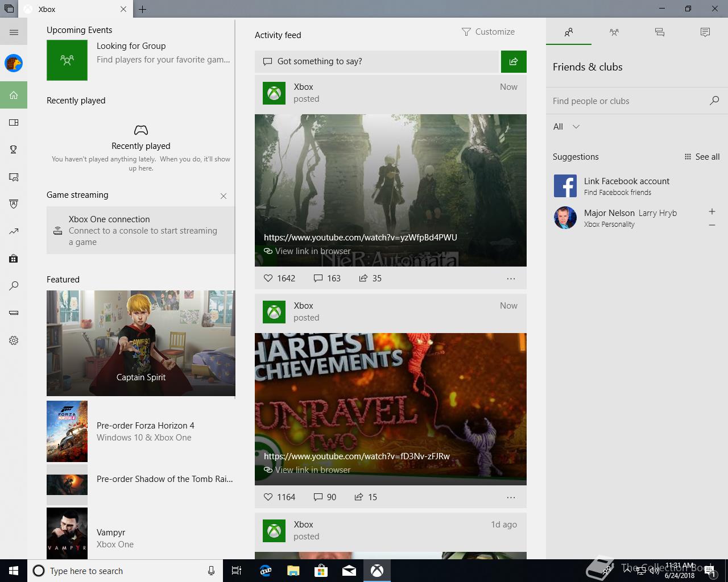Open Captain Spirit featured image
728x582 pixels.
click(x=140, y=343)
